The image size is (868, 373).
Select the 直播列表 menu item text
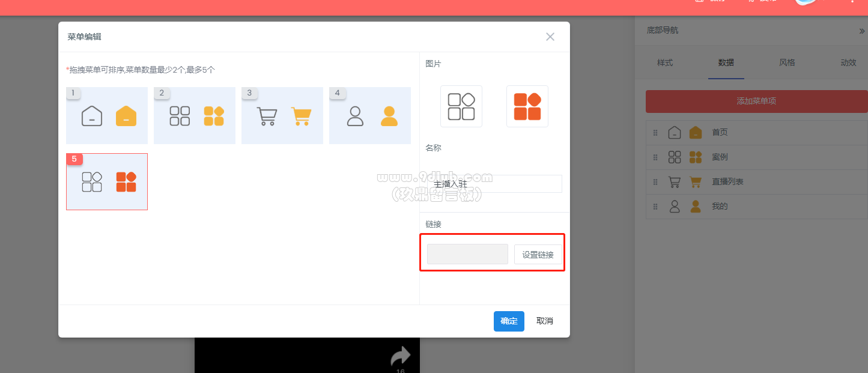pos(727,181)
